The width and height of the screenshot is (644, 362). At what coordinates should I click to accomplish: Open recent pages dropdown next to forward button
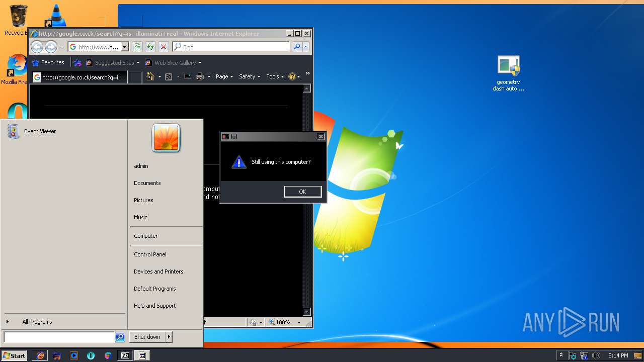pos(62,47)
